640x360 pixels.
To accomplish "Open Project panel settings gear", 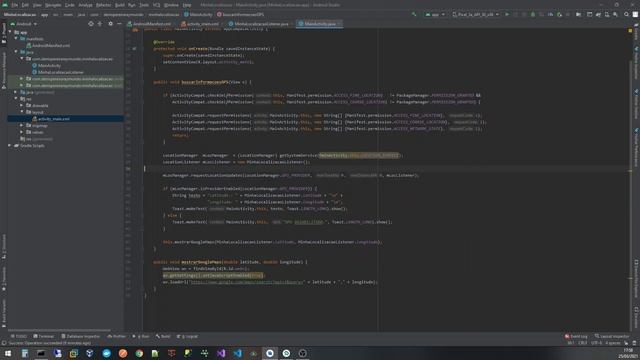I will click(110, 24).
